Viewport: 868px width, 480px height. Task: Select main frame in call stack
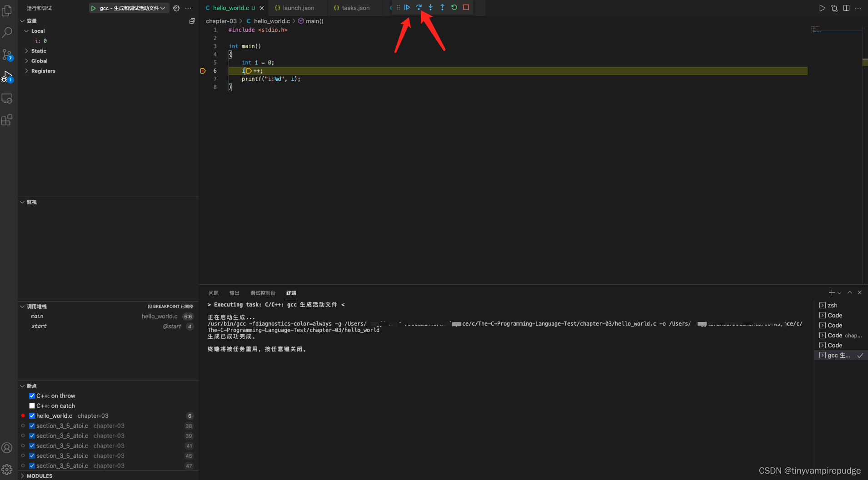tap(108, 317)
